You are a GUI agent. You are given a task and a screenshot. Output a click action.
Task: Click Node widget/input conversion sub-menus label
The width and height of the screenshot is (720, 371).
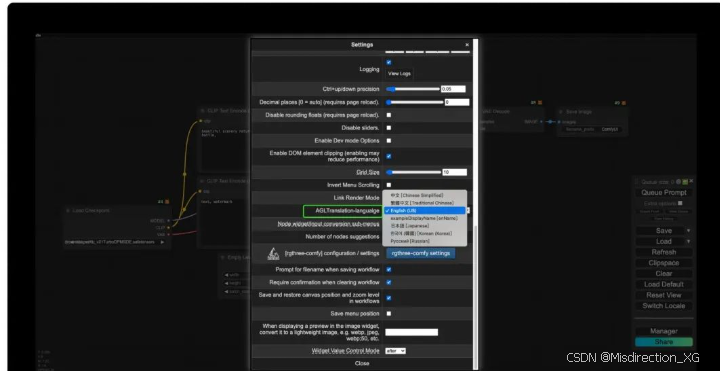(329, 224)
